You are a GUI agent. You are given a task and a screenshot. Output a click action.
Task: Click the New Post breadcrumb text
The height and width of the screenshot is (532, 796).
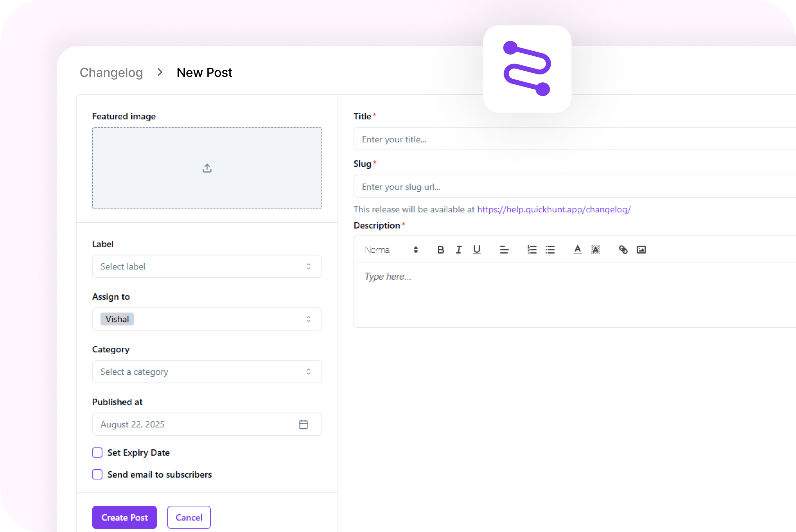[x=204, y=73]
